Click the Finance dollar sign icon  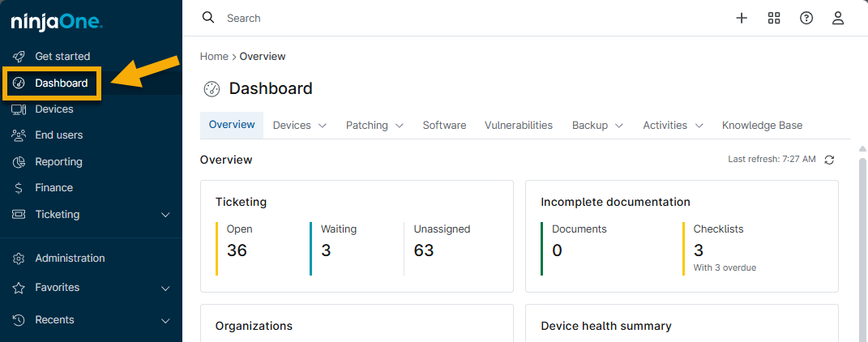click(x=19, y=188)
